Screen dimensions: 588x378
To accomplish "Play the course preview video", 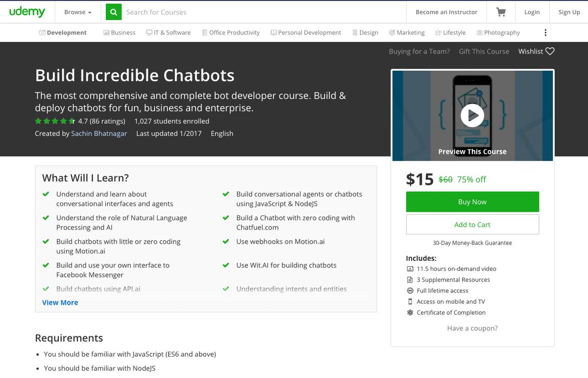I will click(x=472, y=116).
